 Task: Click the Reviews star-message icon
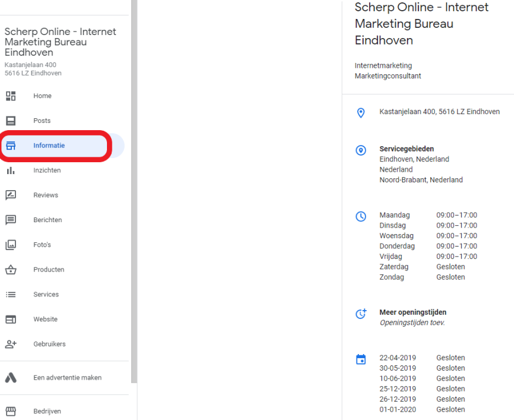(x=11, y=195)
